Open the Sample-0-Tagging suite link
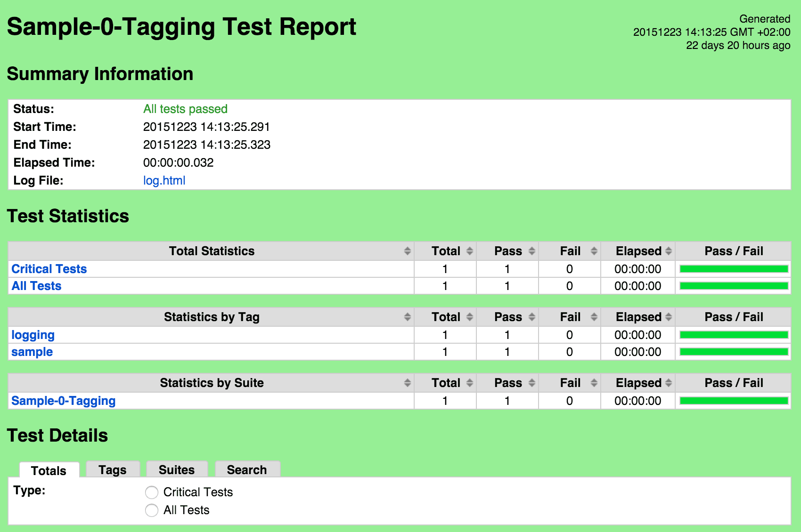801x532 pixels. pos(63,401)
